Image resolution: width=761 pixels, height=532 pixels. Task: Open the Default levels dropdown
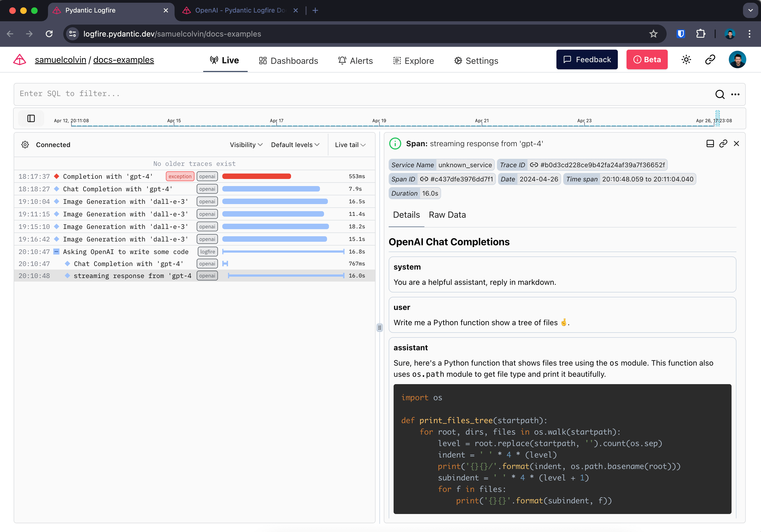[295, 145]
